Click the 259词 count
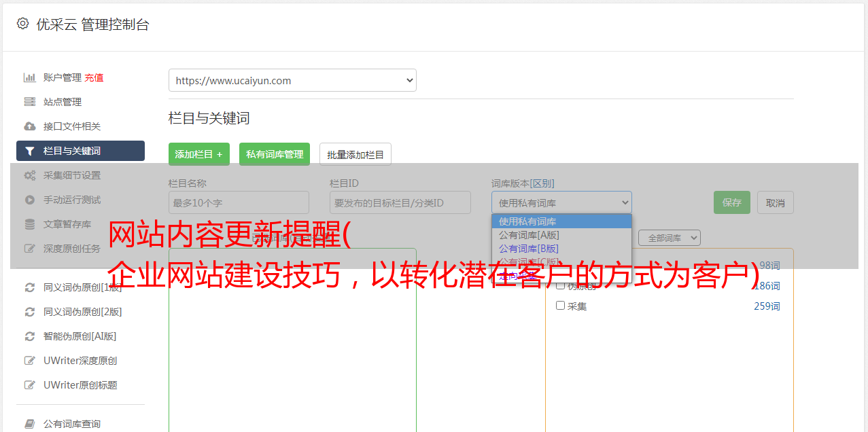This screenshot has height=432, width=868. 767,306
